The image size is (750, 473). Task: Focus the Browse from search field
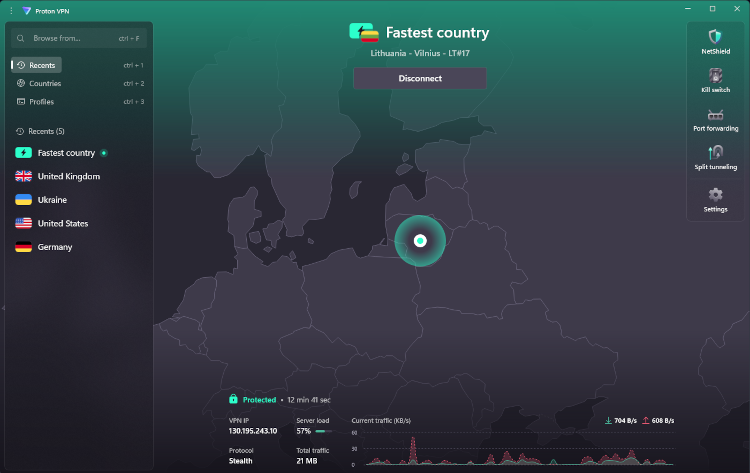[x=79, y=38]
